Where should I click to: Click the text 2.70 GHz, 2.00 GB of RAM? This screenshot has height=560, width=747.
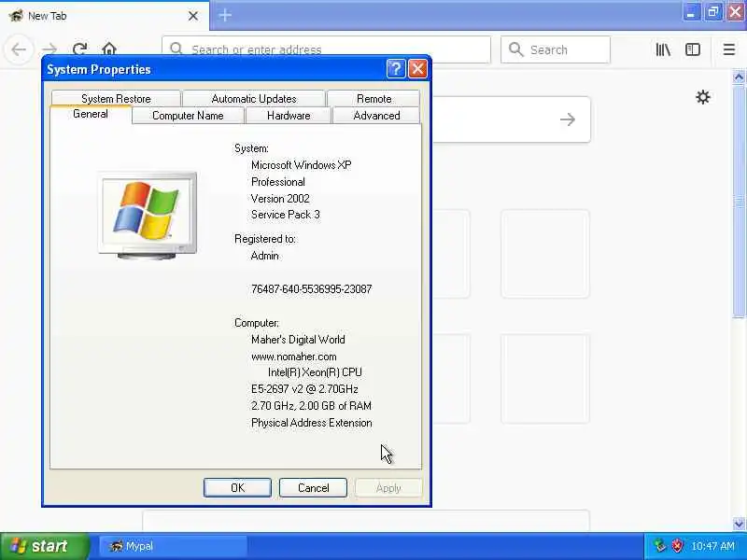(x=311, y=406)
